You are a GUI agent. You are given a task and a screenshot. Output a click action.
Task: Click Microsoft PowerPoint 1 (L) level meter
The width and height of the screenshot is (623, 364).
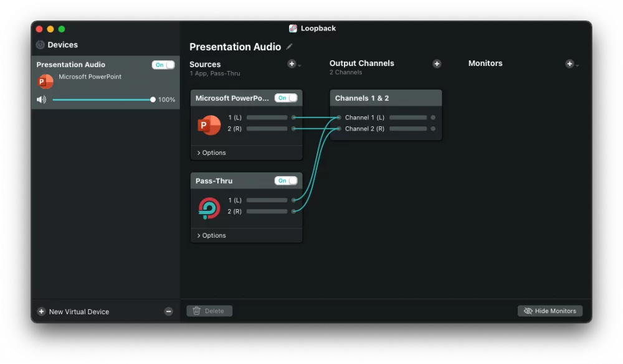click(x=267, y=118)
